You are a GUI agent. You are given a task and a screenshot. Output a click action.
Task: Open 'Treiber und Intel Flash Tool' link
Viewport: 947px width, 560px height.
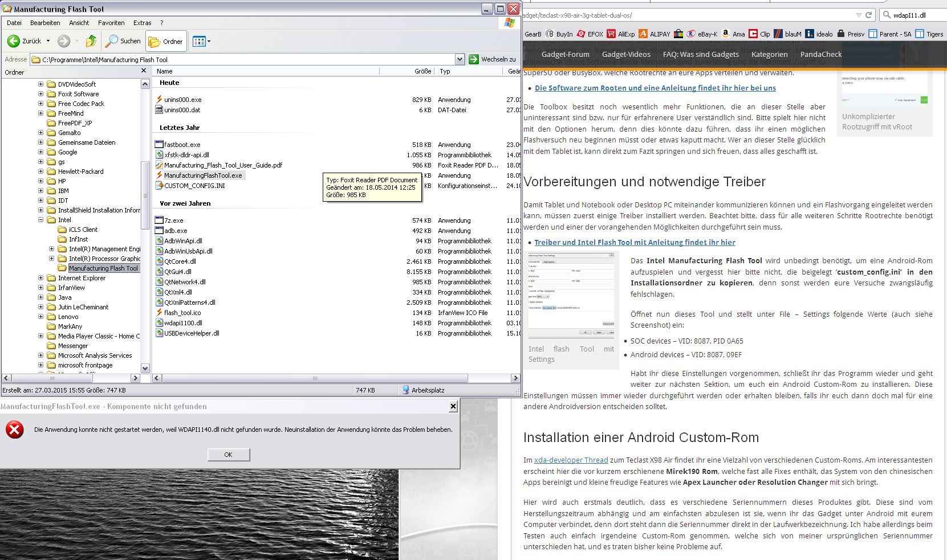click(x=635, y=242)
